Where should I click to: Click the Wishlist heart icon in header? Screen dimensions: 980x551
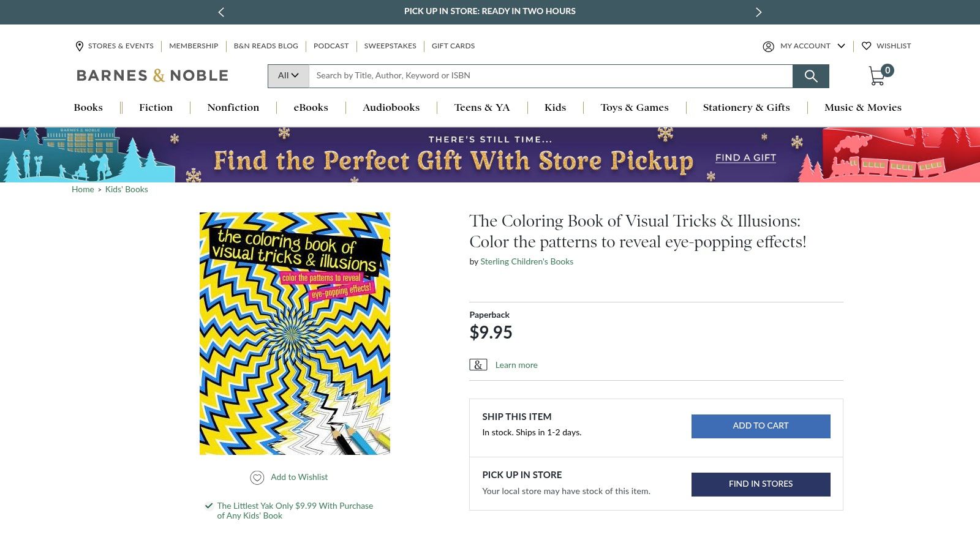pos(867,46)
